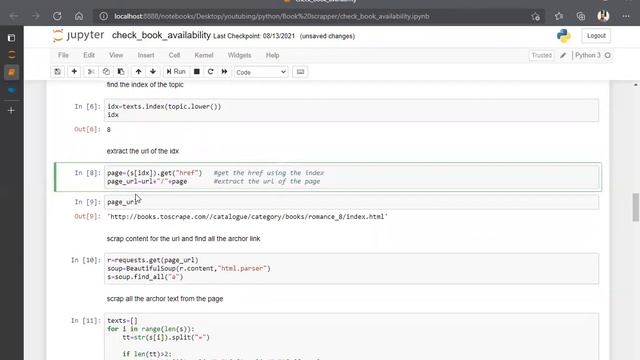
Task: Open the browser profile avatar
Action: coord(603,16)
